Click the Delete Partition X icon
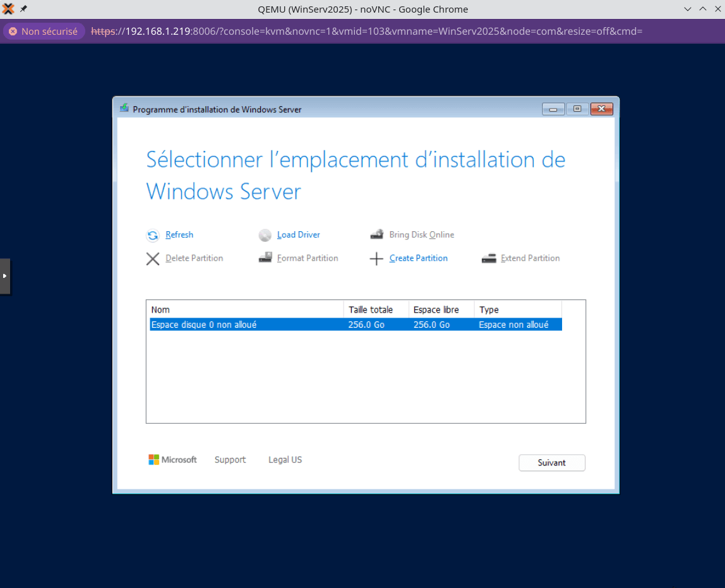 click(x=153, y=259)
